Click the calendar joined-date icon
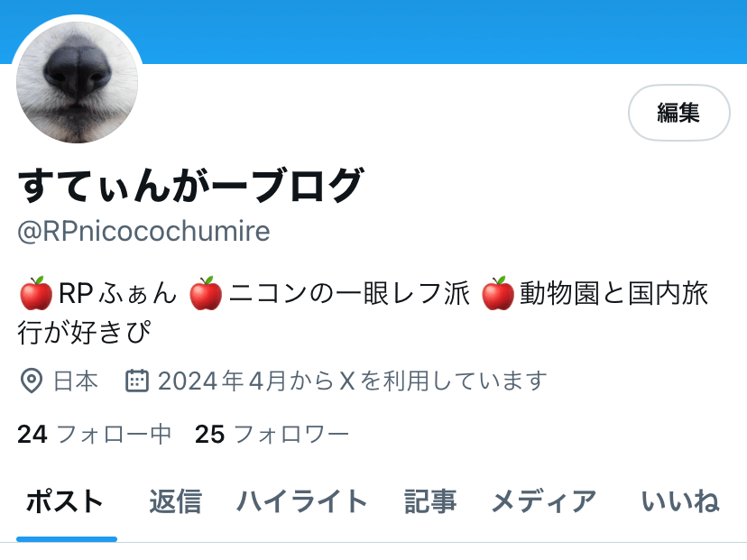747x560 pixels. pos(137,381)
